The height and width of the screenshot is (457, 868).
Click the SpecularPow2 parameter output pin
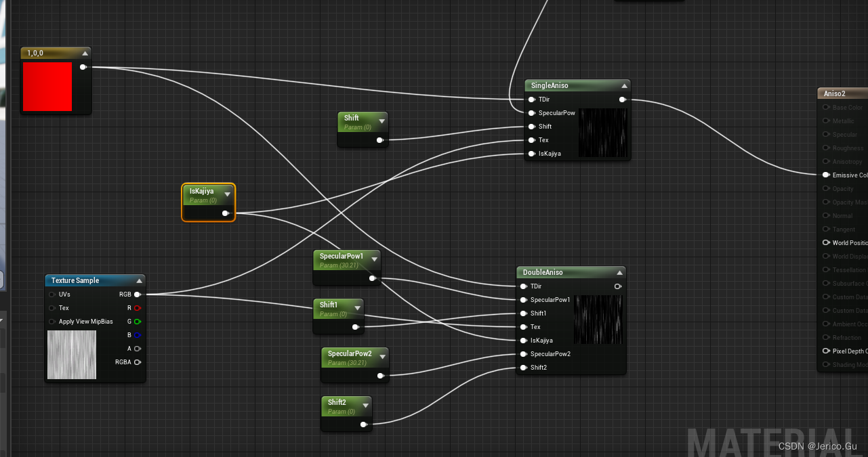[x=381, y=375]
